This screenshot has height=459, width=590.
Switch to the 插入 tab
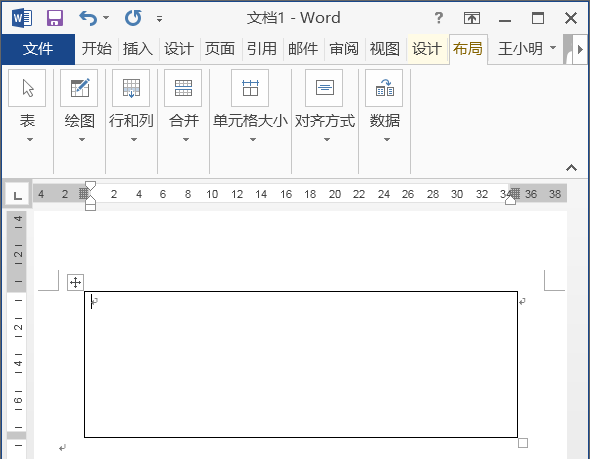point(138,49)
